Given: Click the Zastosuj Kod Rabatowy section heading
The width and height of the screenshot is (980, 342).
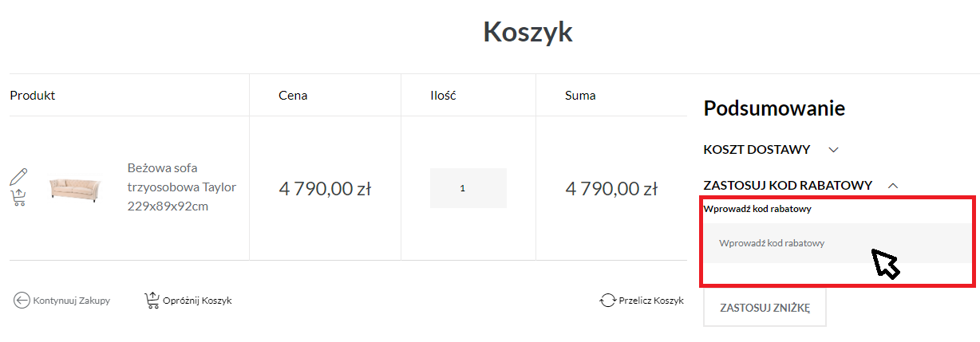Looking at the screenshot, I should [x=788, y=185].
